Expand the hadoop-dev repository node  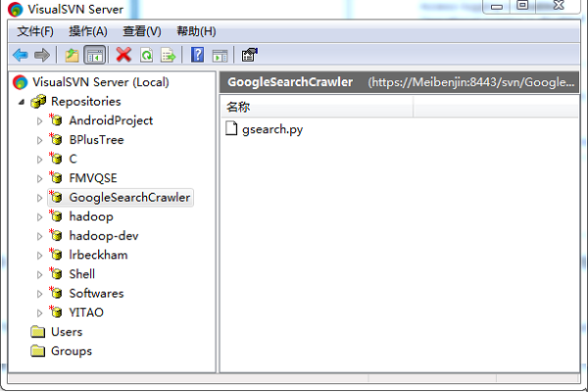tap(40, 235)
